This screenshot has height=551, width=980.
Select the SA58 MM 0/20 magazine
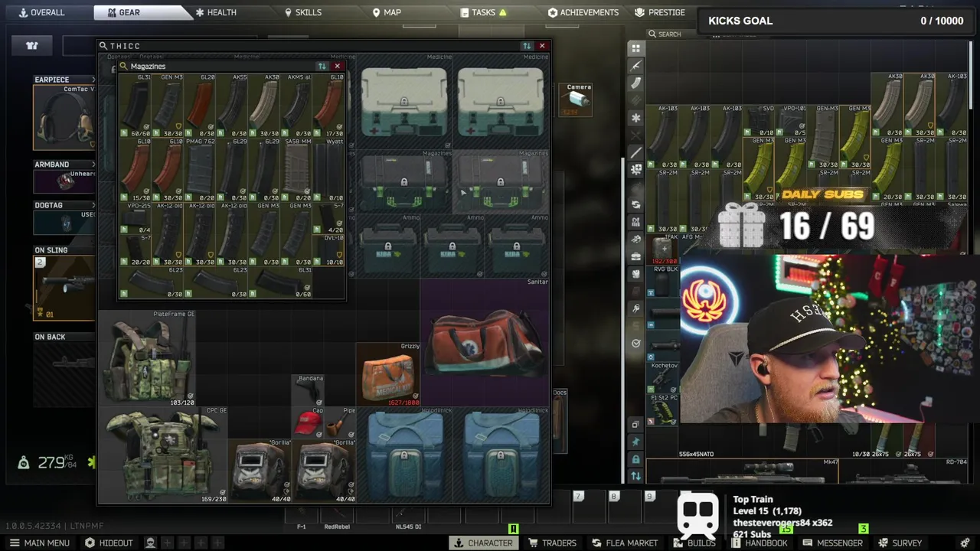click(x=296, y=170)
